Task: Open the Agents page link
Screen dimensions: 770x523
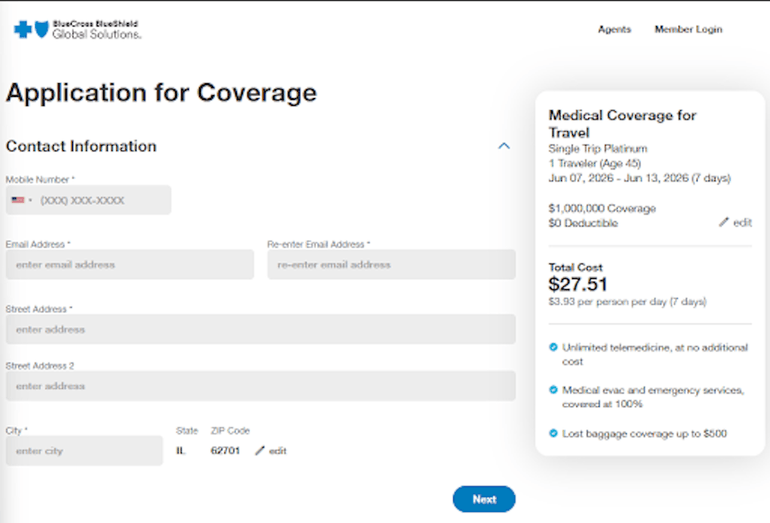Action: [614, 30]
